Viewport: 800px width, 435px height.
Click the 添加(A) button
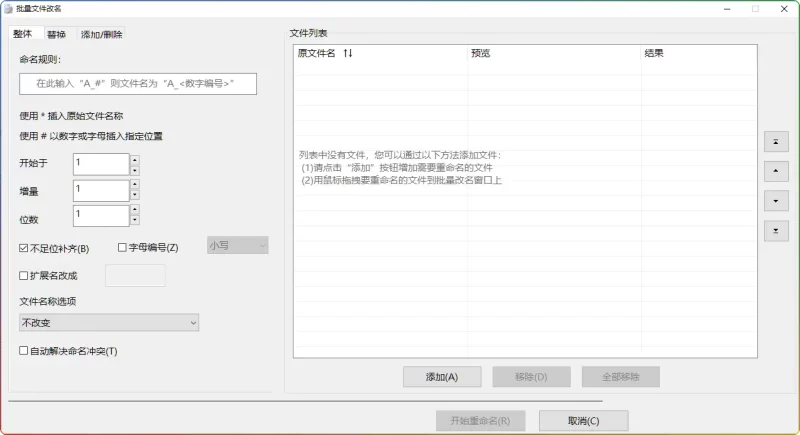[442, 377]
